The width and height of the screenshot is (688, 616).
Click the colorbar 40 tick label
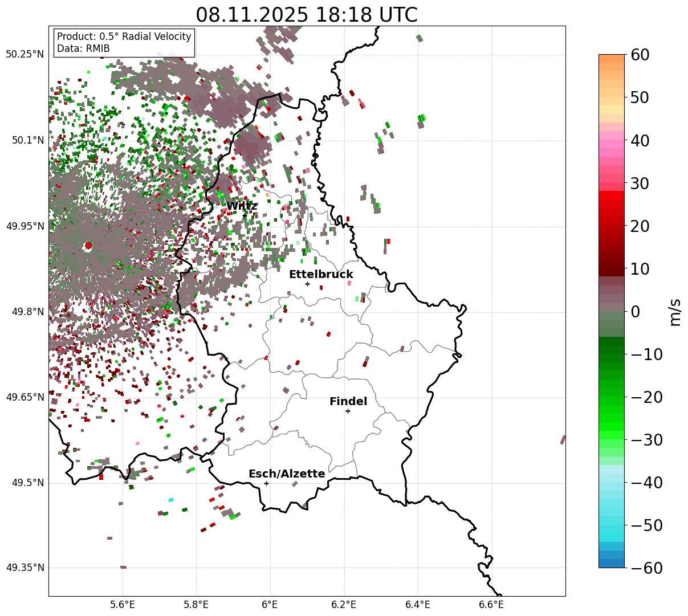(639, 140)
